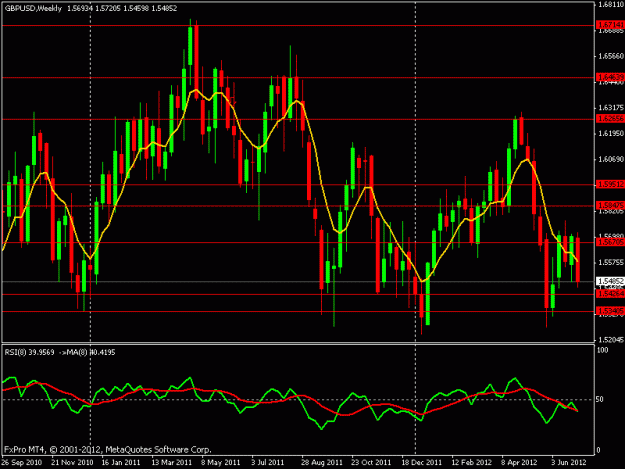
Task: Click the 1.63175 price axis value
Action: (x=611, y=108)
